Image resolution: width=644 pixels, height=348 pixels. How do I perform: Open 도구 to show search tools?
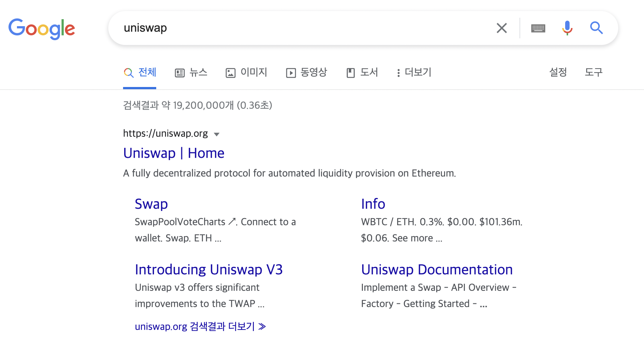[593, 73]
